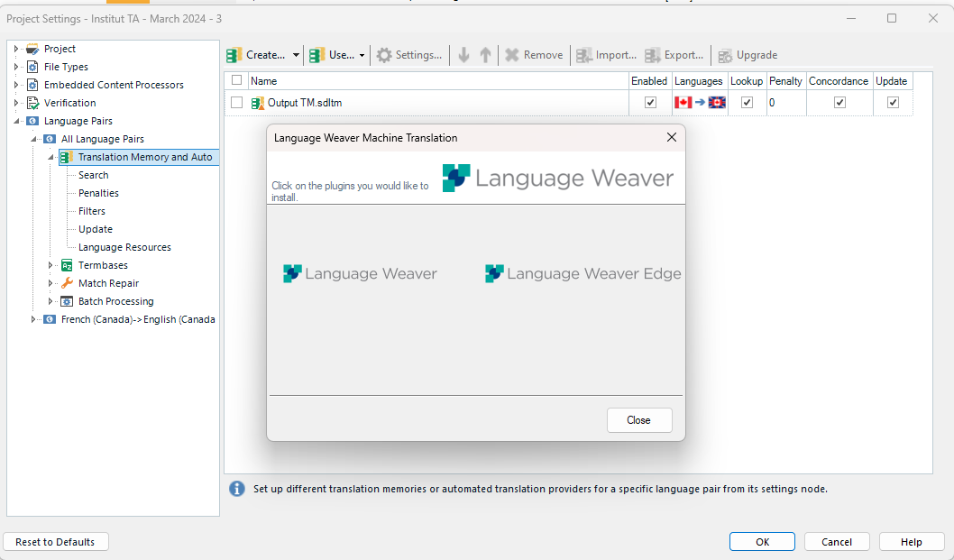Click the Concordance column header
954x560 pixels.
click(839, 81)
